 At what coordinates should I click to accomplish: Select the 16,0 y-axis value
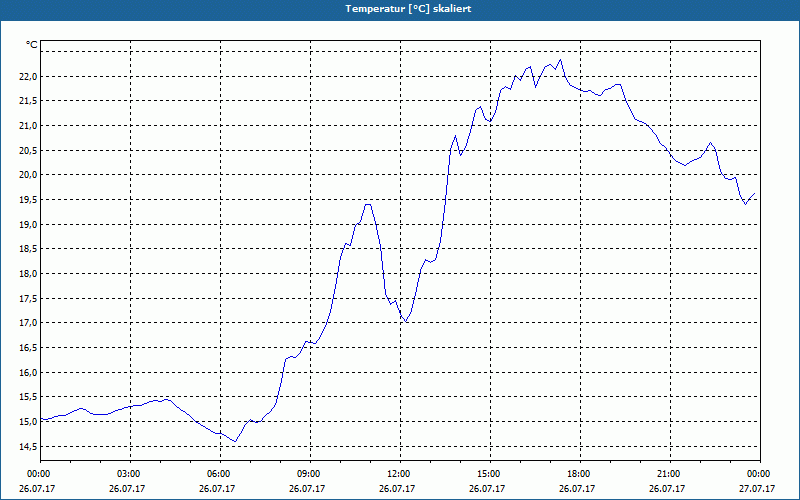pos(28,372)
